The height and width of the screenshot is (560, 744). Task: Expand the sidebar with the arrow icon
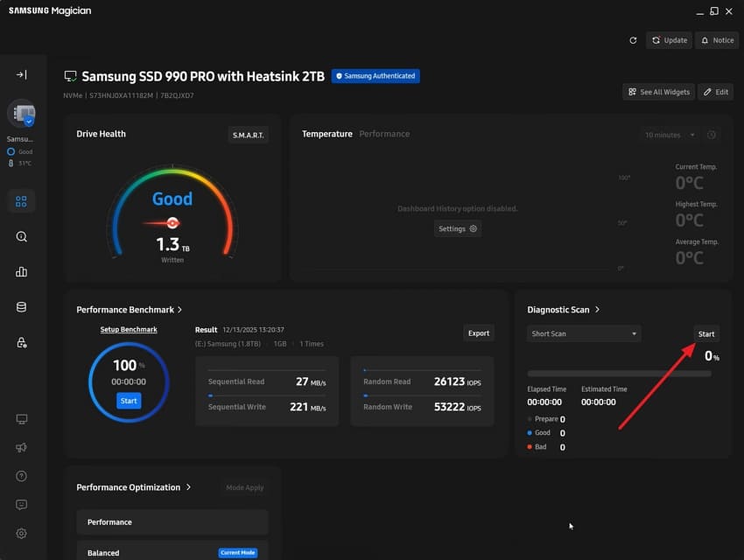(21, 74)
